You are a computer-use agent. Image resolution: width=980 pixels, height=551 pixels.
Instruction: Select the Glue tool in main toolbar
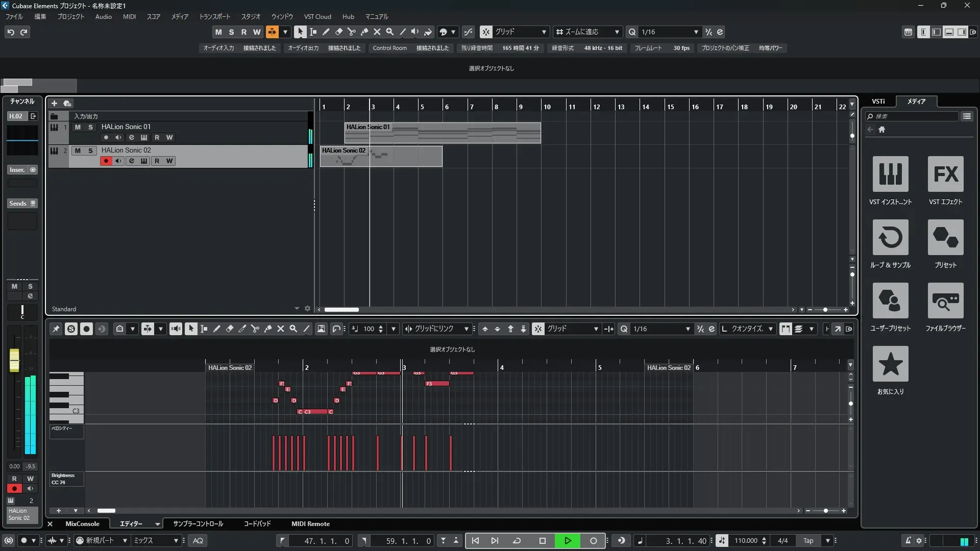(x=364, y=32)
